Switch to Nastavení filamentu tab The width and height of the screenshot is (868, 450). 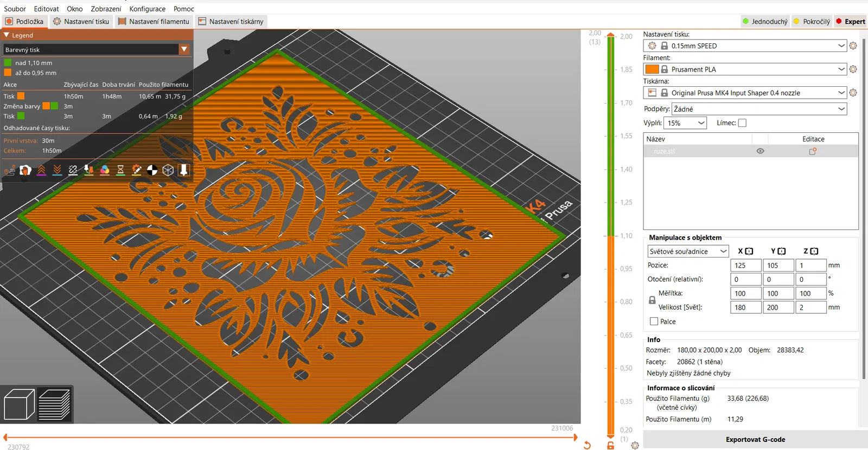(154, 22)
